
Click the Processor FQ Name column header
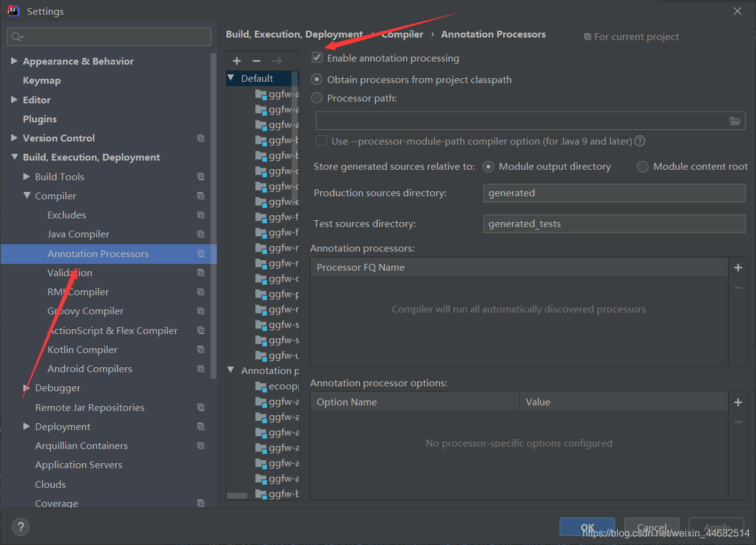pos(519,268)
